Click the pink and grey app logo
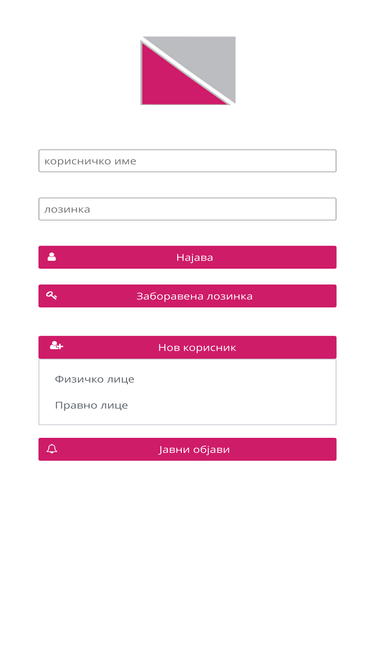 click(188, 70)
